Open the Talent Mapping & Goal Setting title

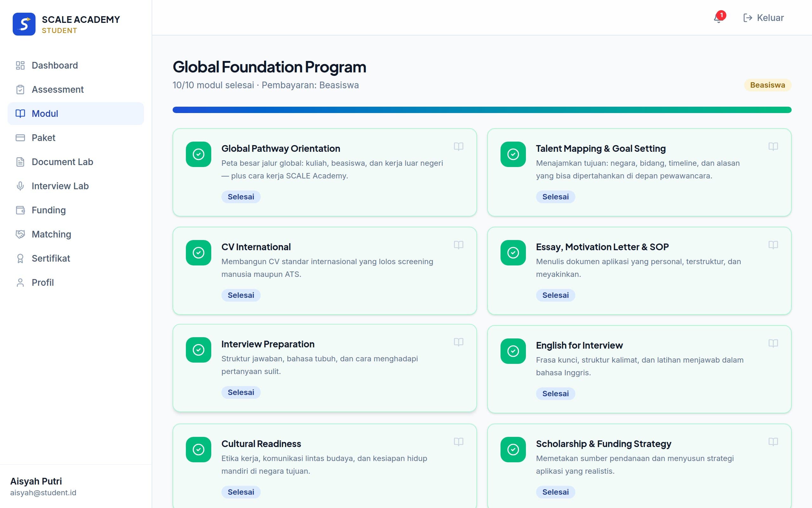601,149
